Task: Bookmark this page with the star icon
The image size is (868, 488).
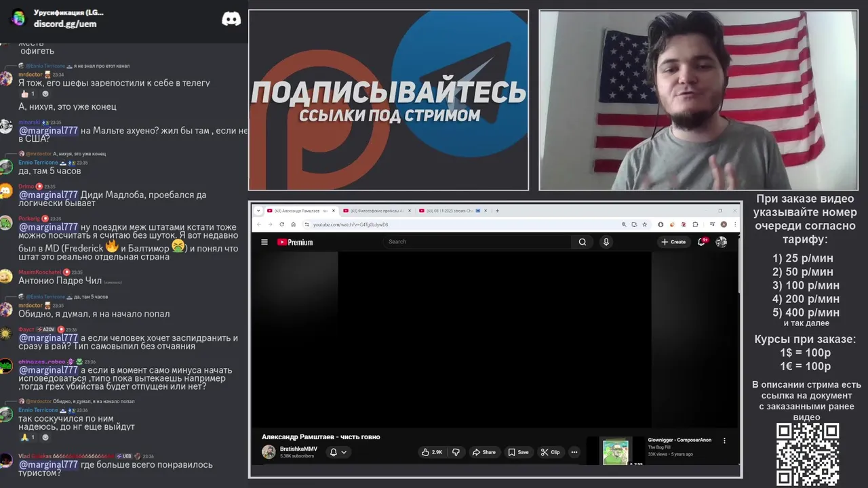Action: click(645, 224)
